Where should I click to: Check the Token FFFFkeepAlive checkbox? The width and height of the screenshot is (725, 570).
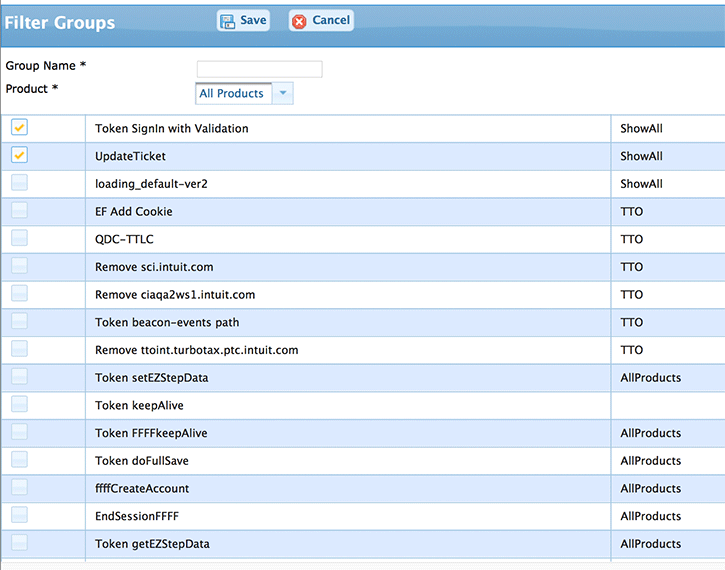click(19, 432)
